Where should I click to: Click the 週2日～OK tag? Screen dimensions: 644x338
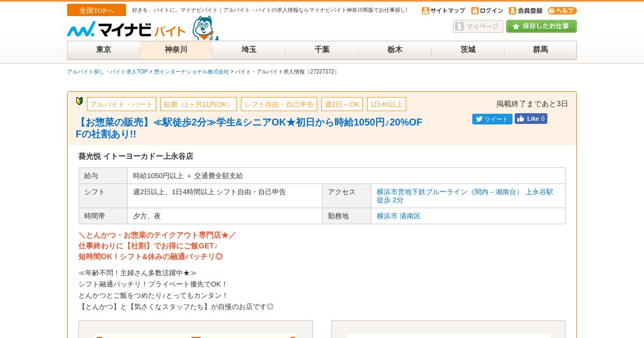click(x=342, y=104)
